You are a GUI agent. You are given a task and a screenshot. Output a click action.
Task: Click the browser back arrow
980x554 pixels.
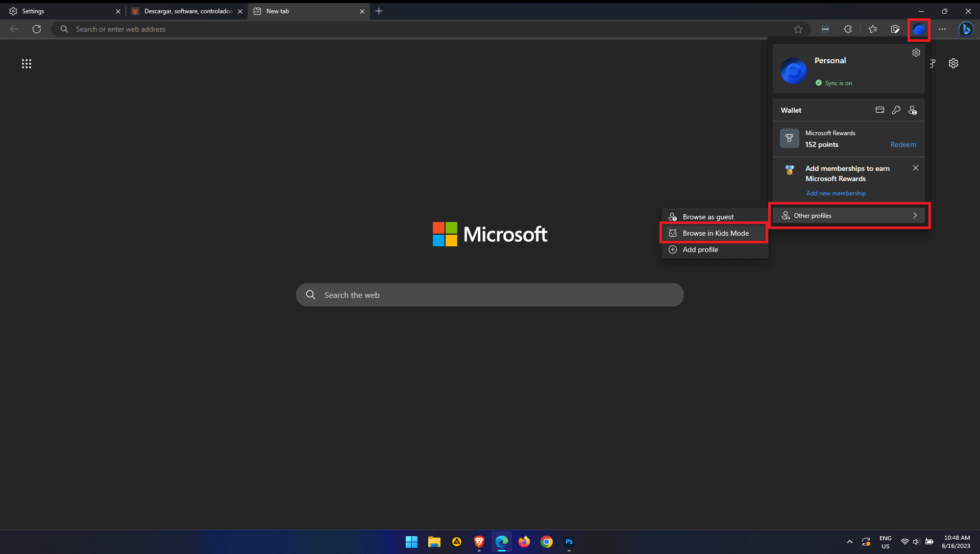point(14,29)
